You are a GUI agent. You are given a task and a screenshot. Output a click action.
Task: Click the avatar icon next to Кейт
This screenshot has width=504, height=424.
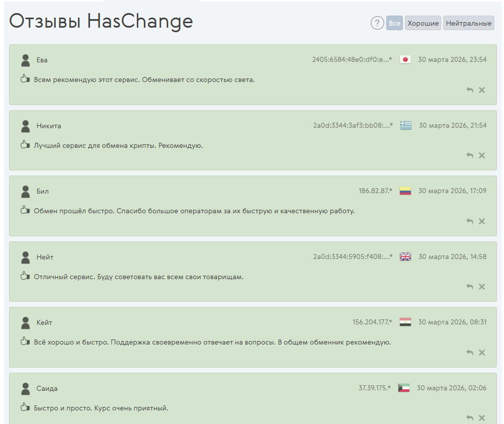(25, 322)
